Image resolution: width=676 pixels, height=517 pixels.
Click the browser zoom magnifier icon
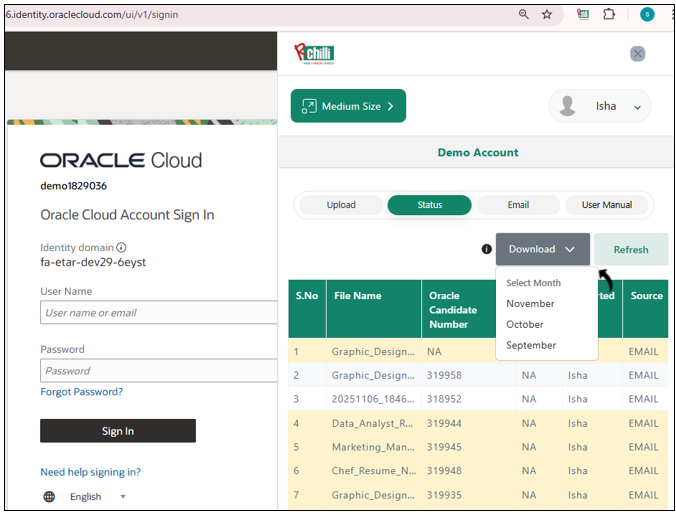(524, 15)
